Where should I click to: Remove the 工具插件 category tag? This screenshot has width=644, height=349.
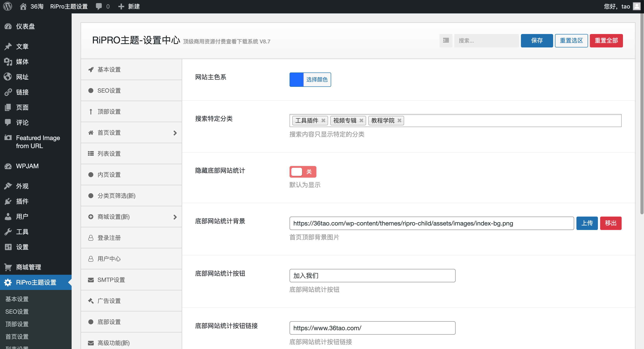(x=323, y=121)
